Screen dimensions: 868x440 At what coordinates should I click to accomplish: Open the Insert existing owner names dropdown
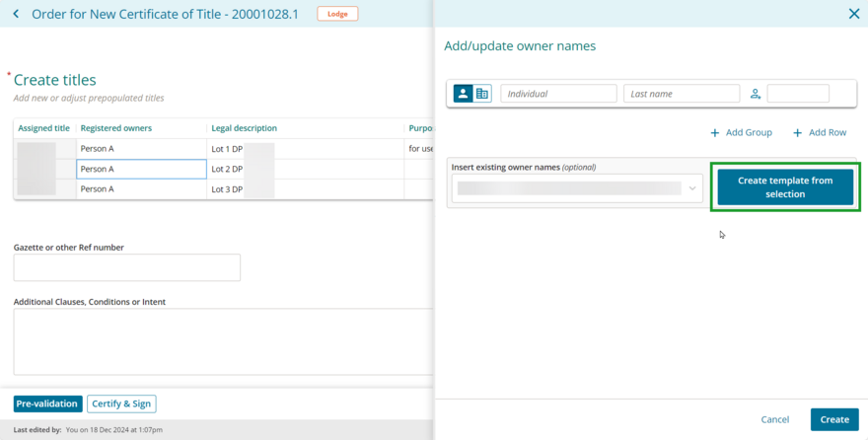pos(577,188)
